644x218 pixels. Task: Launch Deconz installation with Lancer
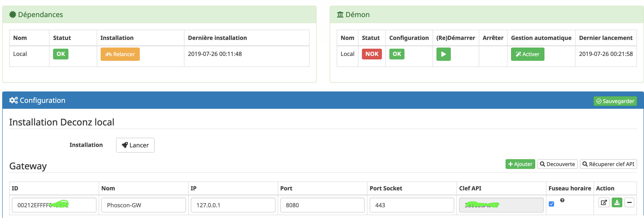tap(135, 145)
